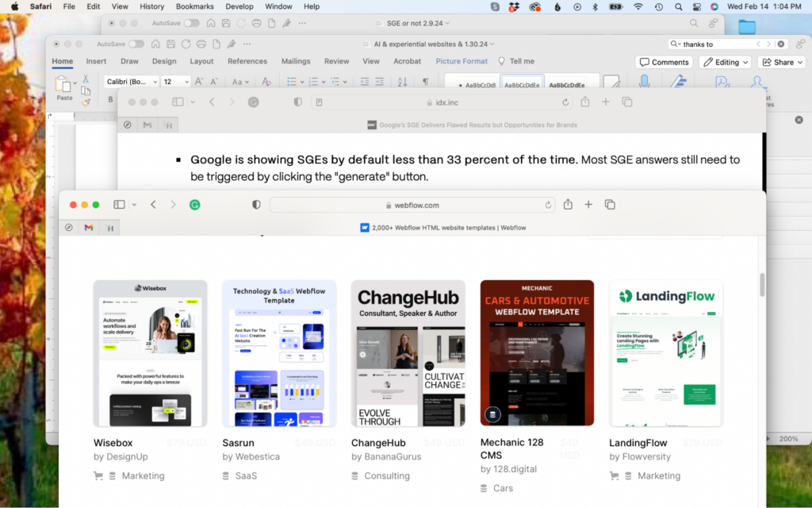Open the Comments pane in Word
This screenshot has height=508, width=812.
tap(664, 62)
